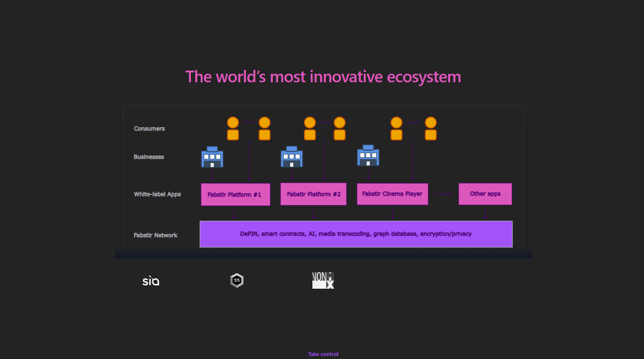
Task: Click the business building above Fabstir Platform #2
Action: pyautogui.click(x=292, y=157)
